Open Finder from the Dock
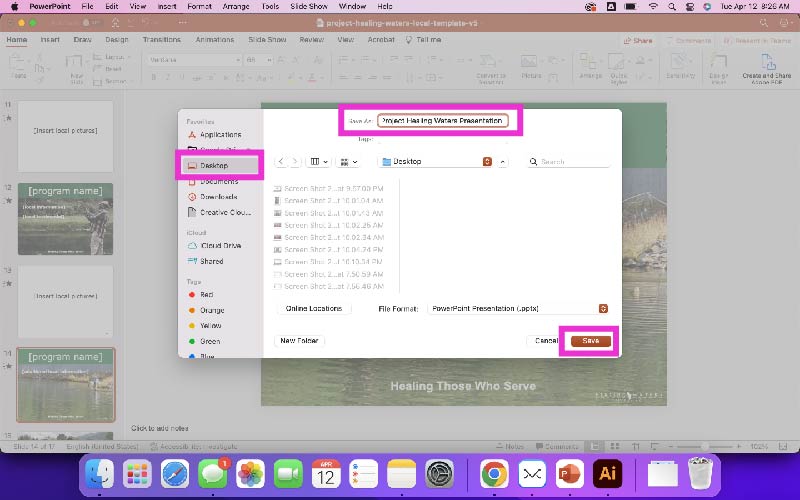This screenshot has width=800, height=500. (99, 474)
